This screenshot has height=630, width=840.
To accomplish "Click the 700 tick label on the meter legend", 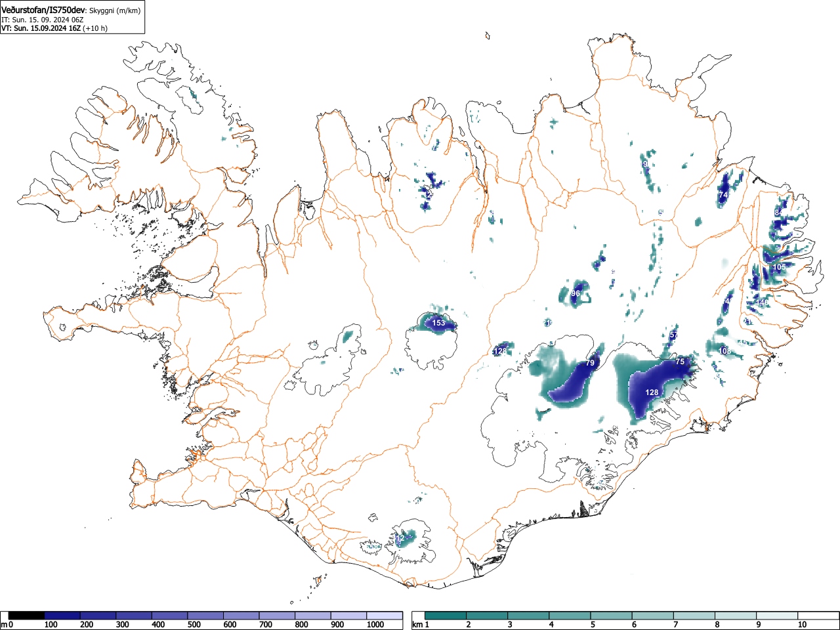I will point(265,625).
